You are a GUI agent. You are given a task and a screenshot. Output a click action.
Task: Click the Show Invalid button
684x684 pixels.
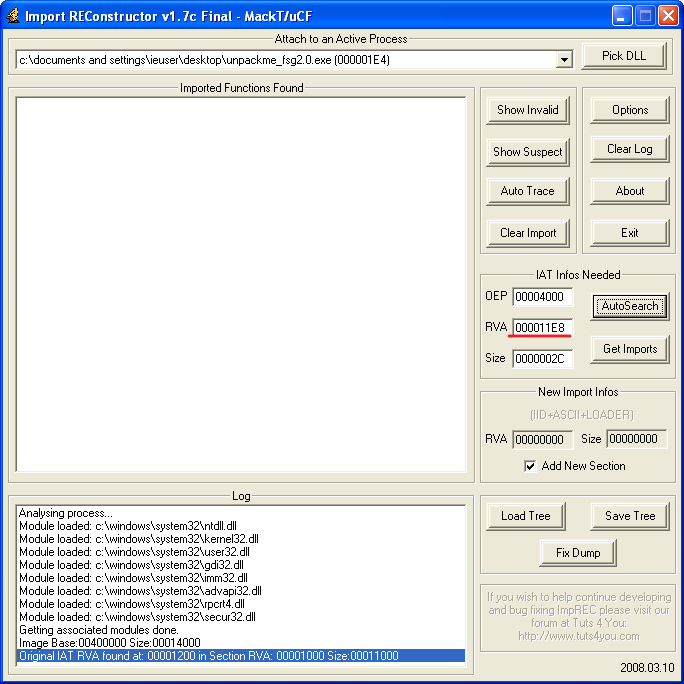tap(528, 110)
